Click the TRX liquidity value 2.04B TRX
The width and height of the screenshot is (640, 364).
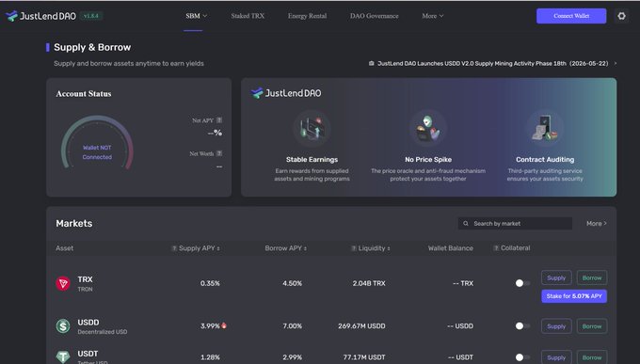click(369, 283)
